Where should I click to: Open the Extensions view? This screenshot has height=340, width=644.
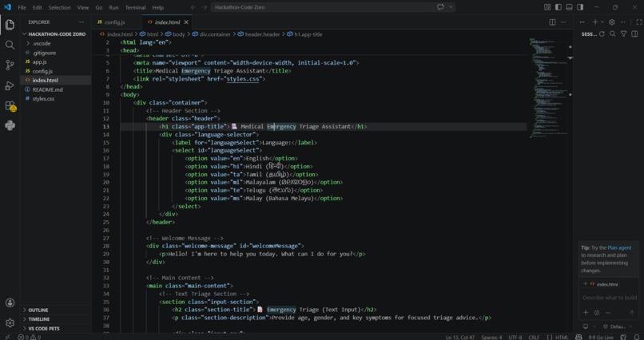point(10,106)
